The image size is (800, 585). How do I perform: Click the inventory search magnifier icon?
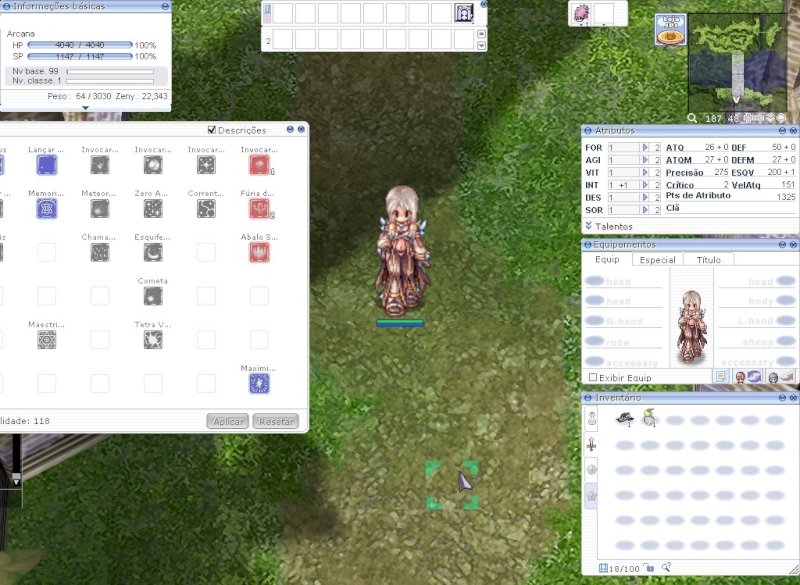[666, 567]
